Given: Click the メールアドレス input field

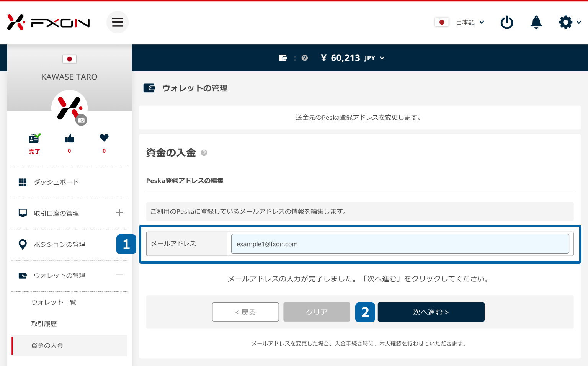Looking at the screenshot, I should pyautogui.click(x=400, y=244).
